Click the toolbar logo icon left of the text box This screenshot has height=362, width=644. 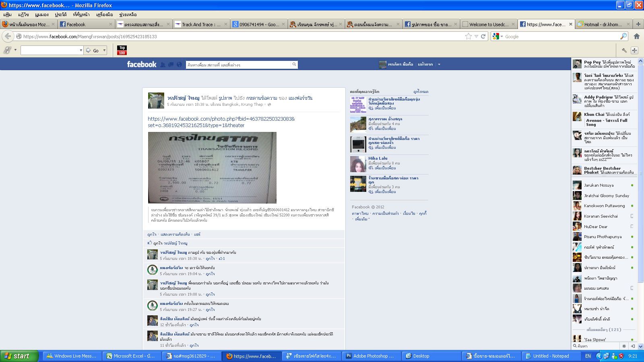(x=7, y=50)
